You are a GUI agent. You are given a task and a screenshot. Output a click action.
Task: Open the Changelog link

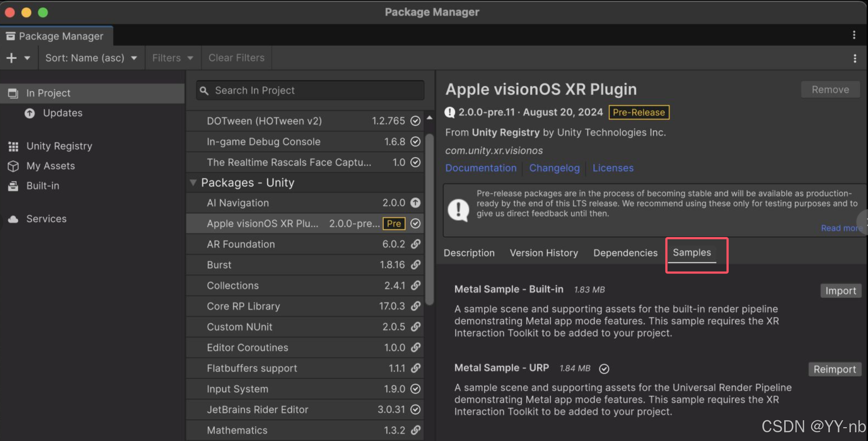click(x=554, y=168)
